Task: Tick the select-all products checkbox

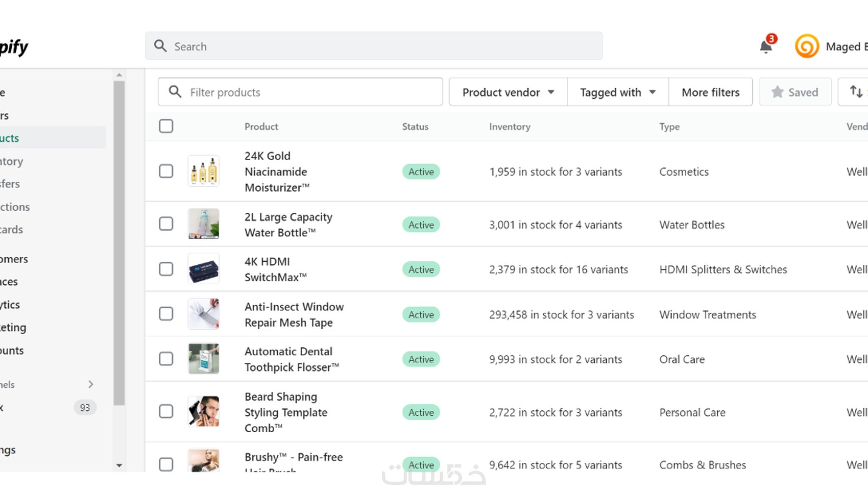Action: (166, 126)
